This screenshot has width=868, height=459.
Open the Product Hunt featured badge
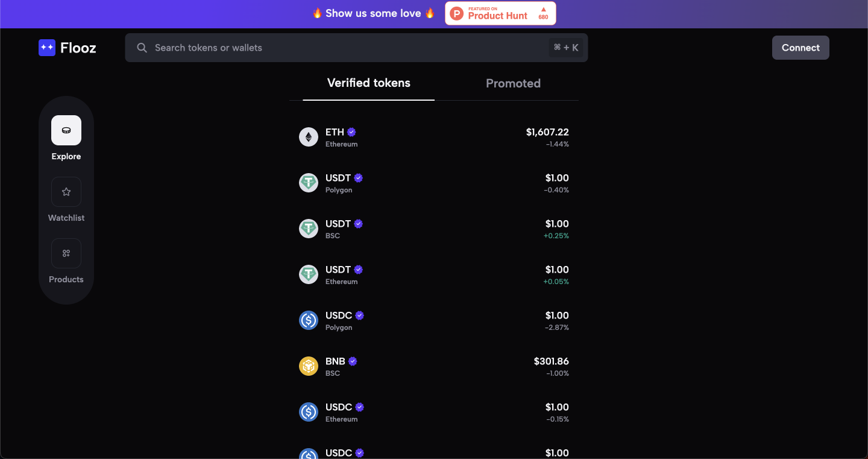tap(500, 13)
